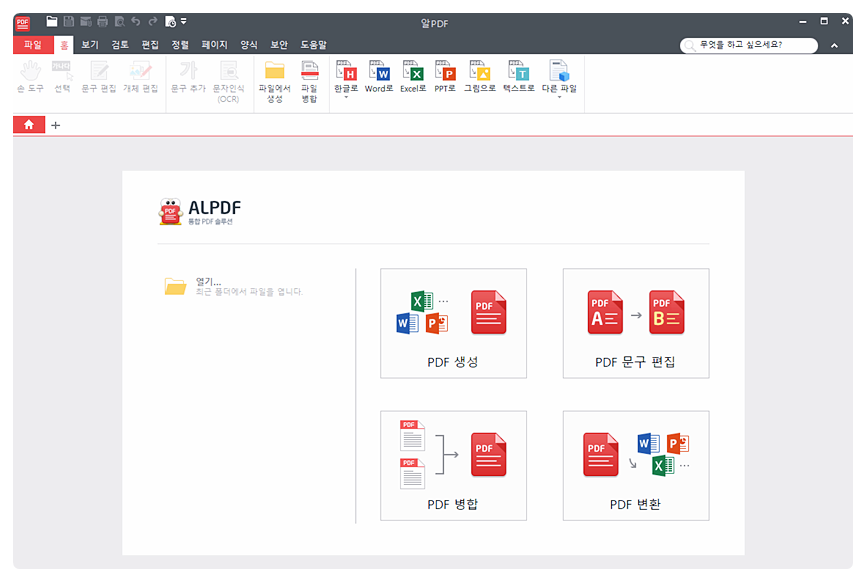The image size is (866, 582).
Task: Click the 문구 편집 text edit tool
Action: click(x=99, y=77)
